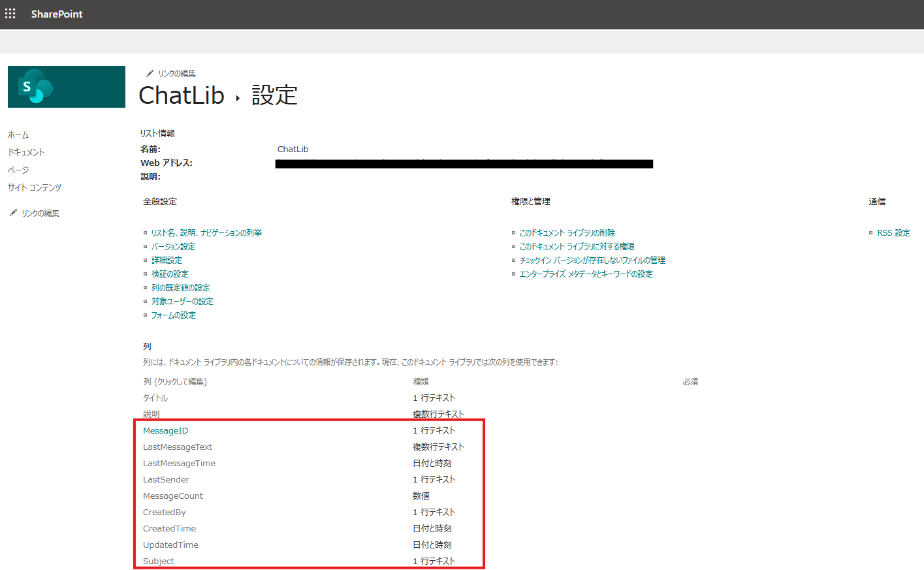
Task: Open ページ in the left navigation
Action: pyautogui.click(x=18, y=170)
